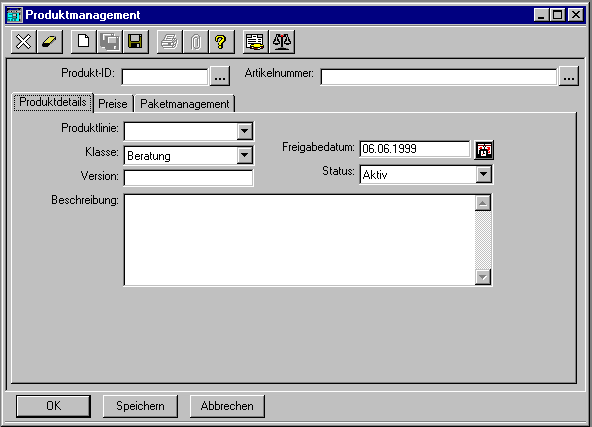
Task: Click the Beschreibung scrollbar down arrow
Action: coord(483,277)
